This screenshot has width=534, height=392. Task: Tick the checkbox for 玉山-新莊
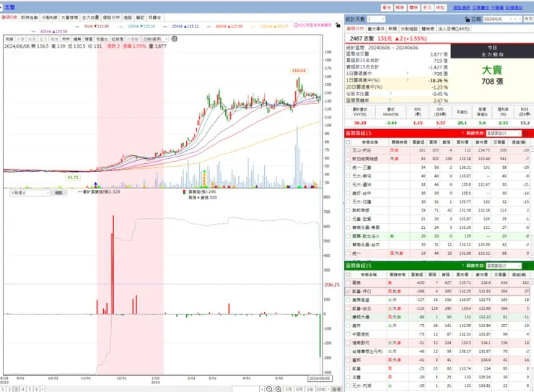coord(348,150)
